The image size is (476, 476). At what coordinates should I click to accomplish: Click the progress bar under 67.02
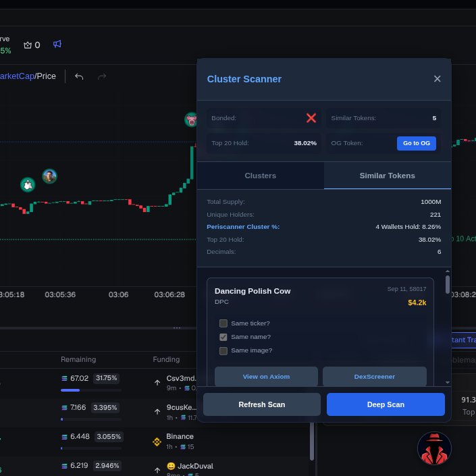[x=91, y=390]
